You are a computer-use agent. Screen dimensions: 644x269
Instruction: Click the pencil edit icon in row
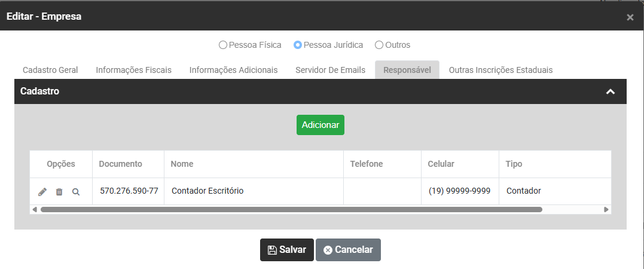pyautogui.click(x=42, y=192)
